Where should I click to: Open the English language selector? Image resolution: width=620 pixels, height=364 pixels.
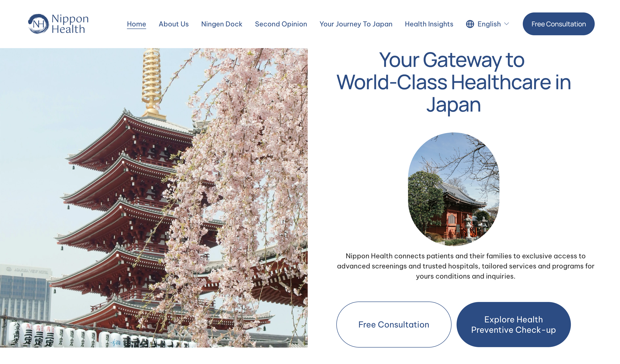pos(489,24)
